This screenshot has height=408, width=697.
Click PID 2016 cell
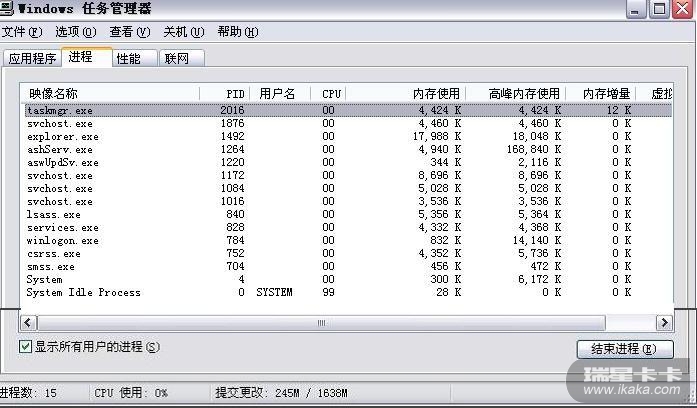(x=232, y=110)
